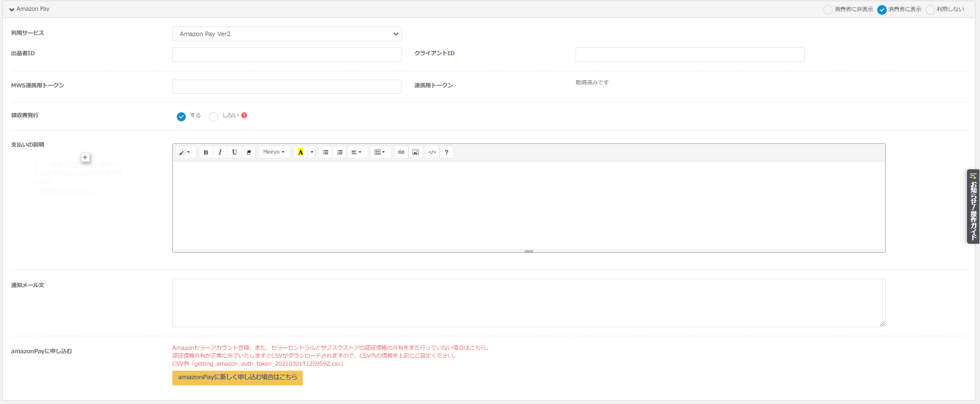Image resolution: width=980 pixels, height=404 pixels.
Task: Open the text color picker arrow
Action: 312,152
